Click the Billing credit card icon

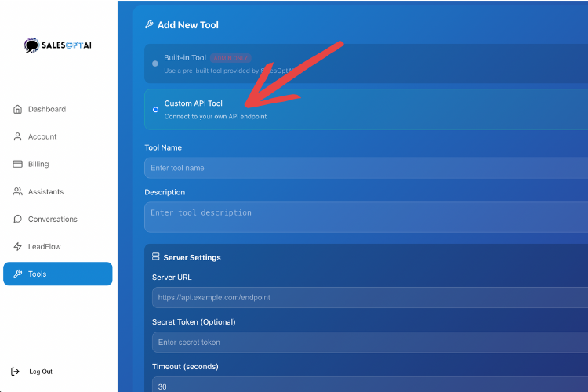point(18,164)
